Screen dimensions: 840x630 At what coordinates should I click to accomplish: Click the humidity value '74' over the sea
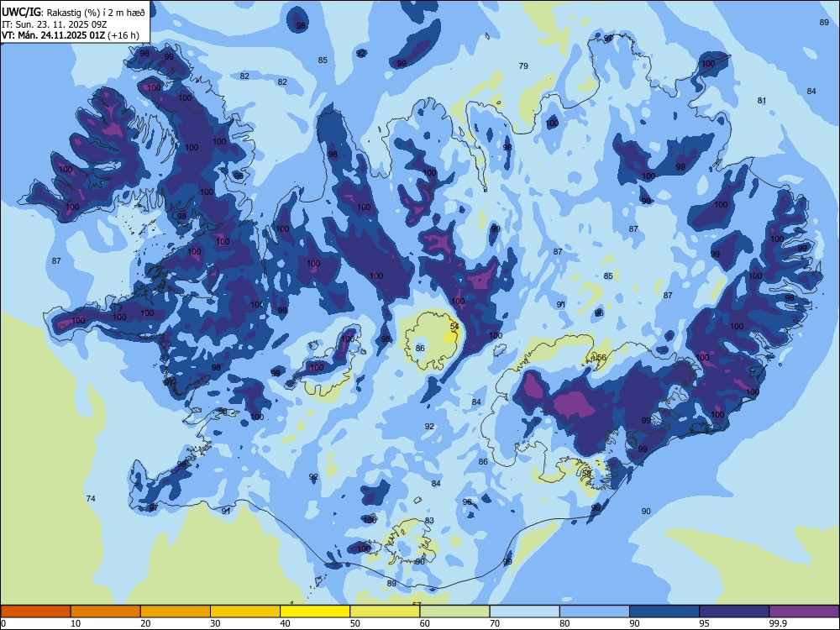pos(91,499)
